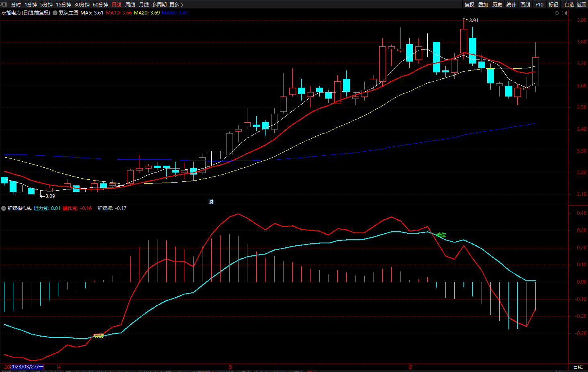Click the 3.09 low price label
Image resolution: width=588 pixels, height=372 pixels.
point(50,196)
